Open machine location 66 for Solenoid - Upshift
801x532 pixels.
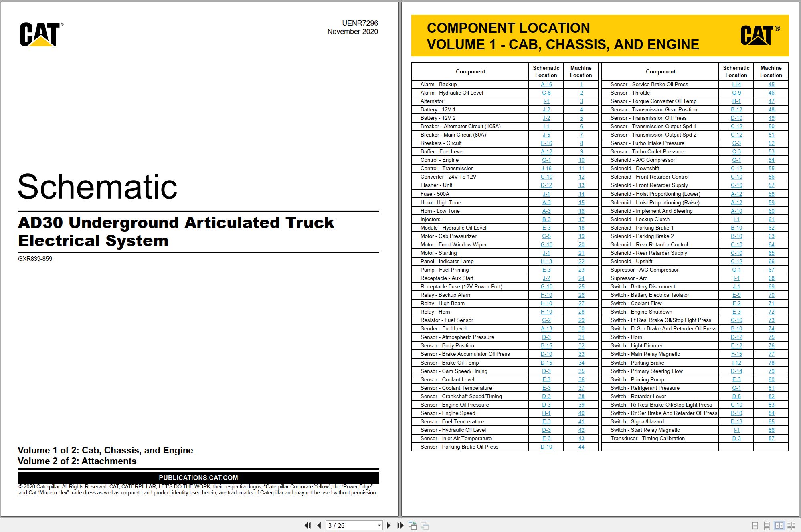(x=771, y=261)
